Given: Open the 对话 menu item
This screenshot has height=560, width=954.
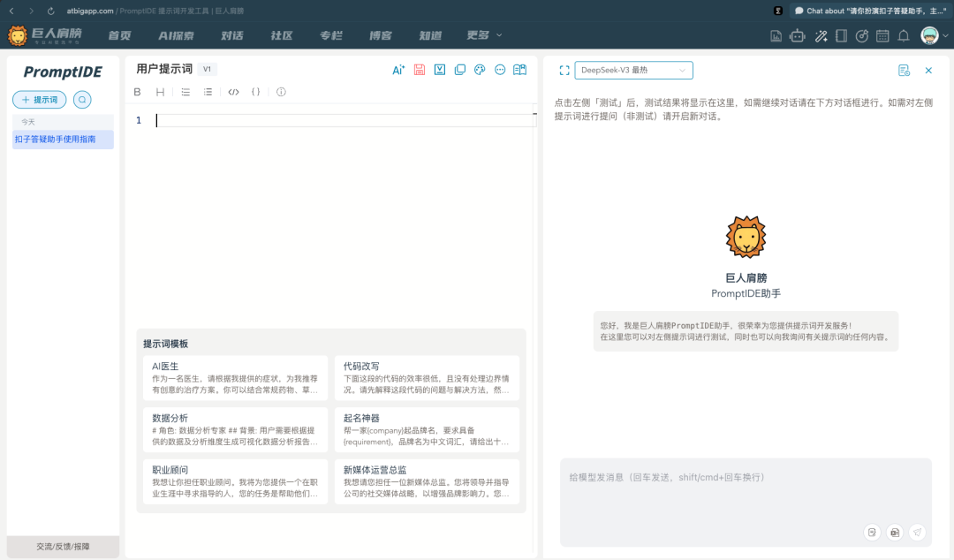Looking at the screenshot, I should tap(232, 36).
